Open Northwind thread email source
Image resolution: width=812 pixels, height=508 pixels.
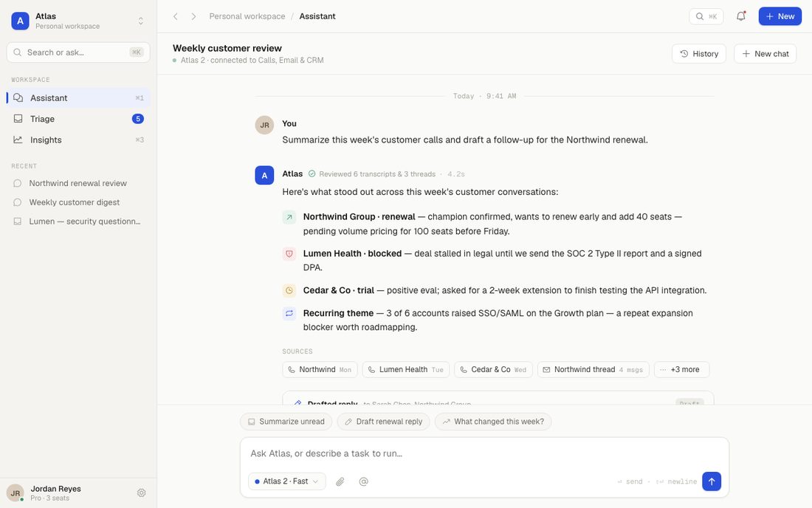(x=593, y=370)
